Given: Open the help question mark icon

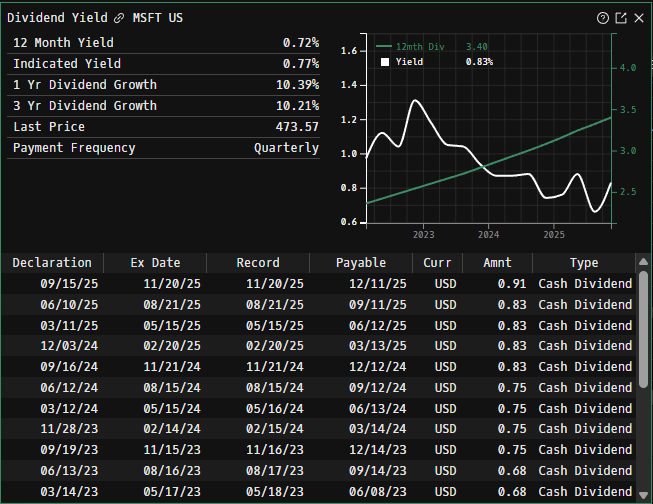Looking at the screenshot, I should tap(603, 18).
